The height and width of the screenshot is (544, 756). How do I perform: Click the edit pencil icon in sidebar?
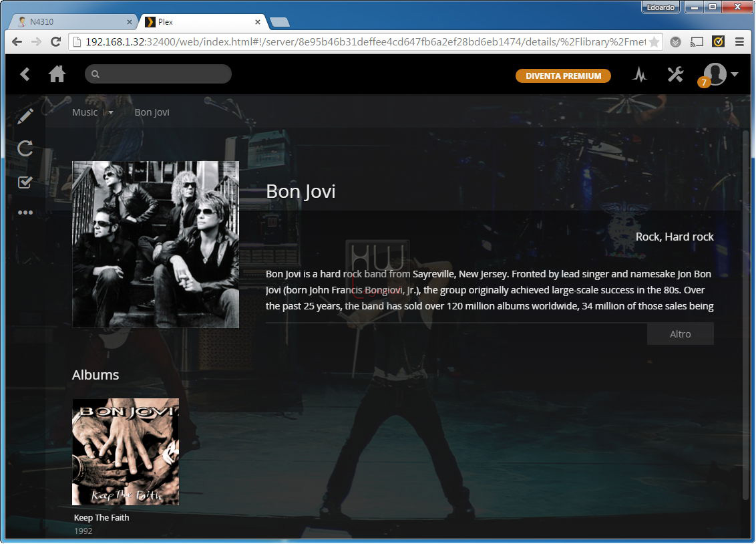tap(25, 116)
